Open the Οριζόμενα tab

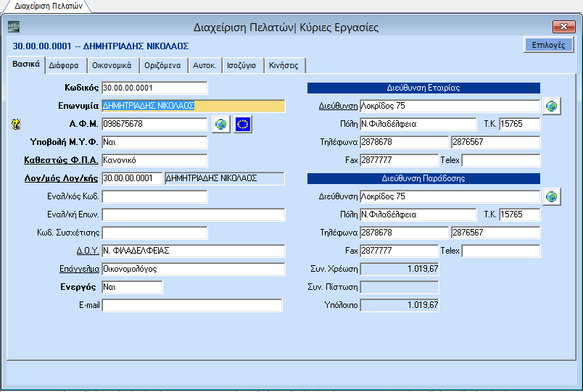[162, 66]
